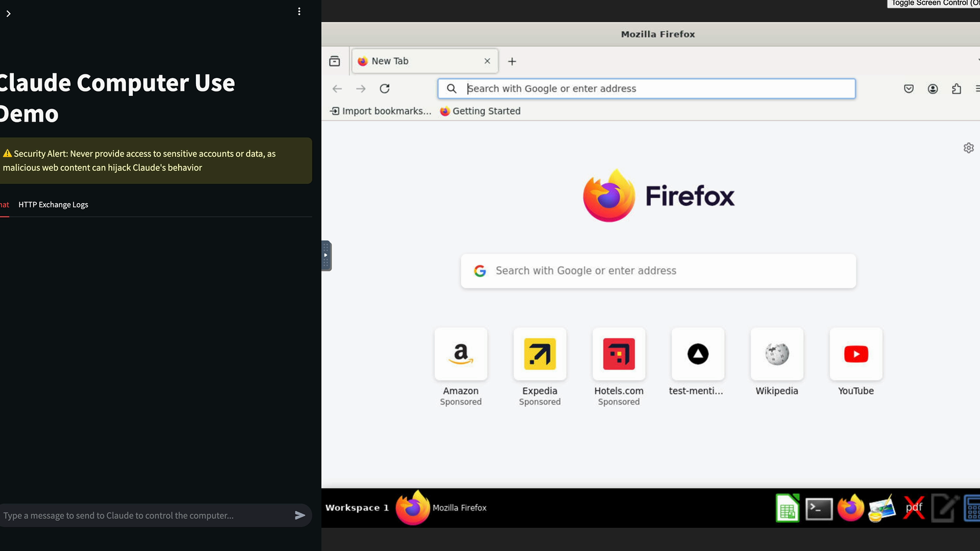
Task: Click Workspace 1 in taskbar
Action: click(x=357, y=508)
